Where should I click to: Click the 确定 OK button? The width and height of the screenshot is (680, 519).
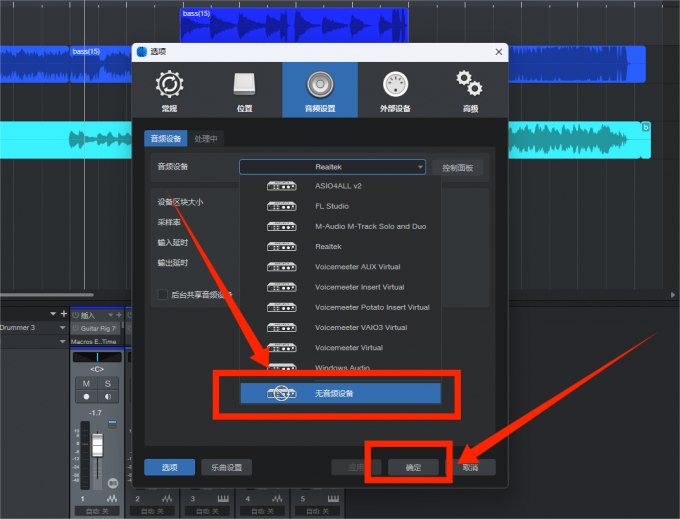pyautogui.click(x=413, y=467)
